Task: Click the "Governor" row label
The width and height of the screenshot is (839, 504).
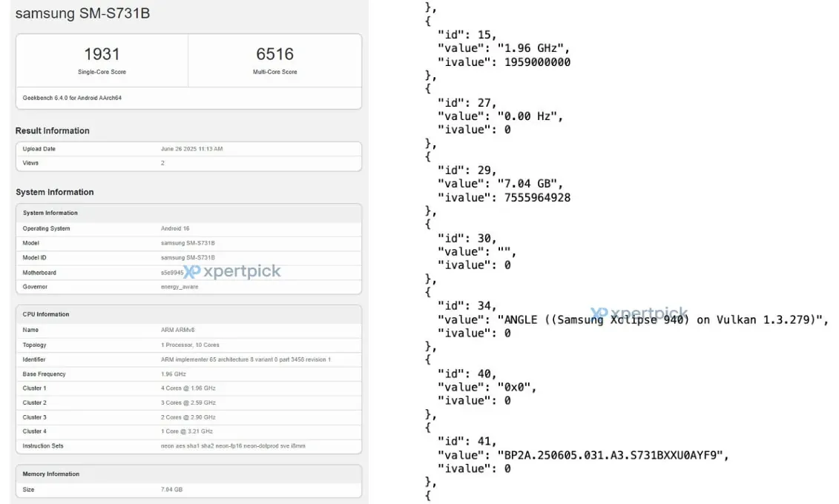Action: click(35, 287)
